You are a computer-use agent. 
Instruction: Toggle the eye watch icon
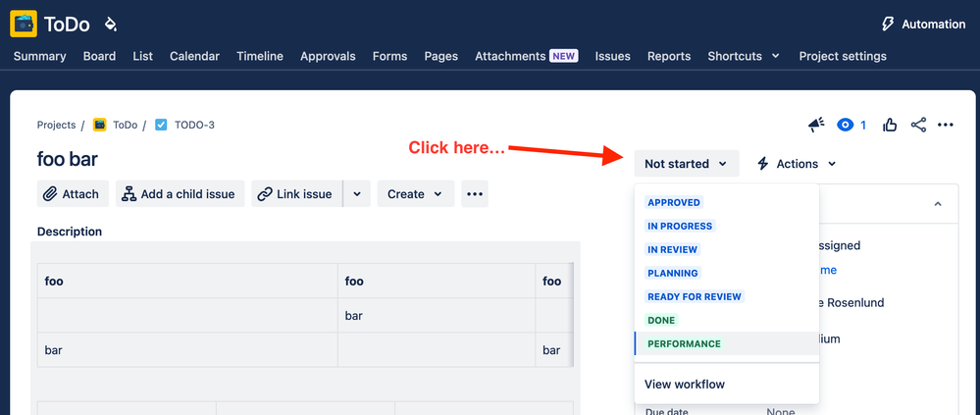coord(845,125)
